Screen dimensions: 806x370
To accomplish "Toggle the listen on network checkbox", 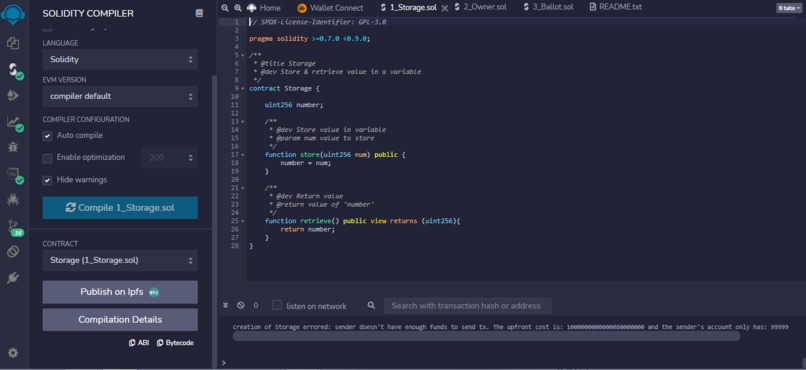I will pyautogui.click(x=277, y=305).
